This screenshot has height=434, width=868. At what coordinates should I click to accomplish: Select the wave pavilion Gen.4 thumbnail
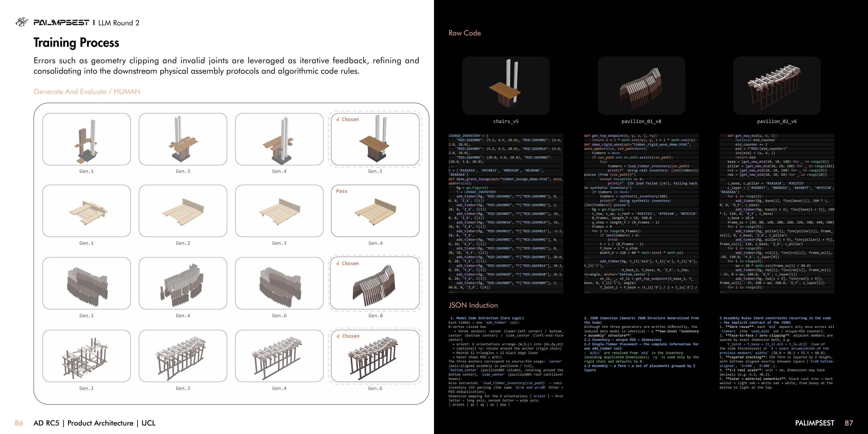tap(183, 283)
